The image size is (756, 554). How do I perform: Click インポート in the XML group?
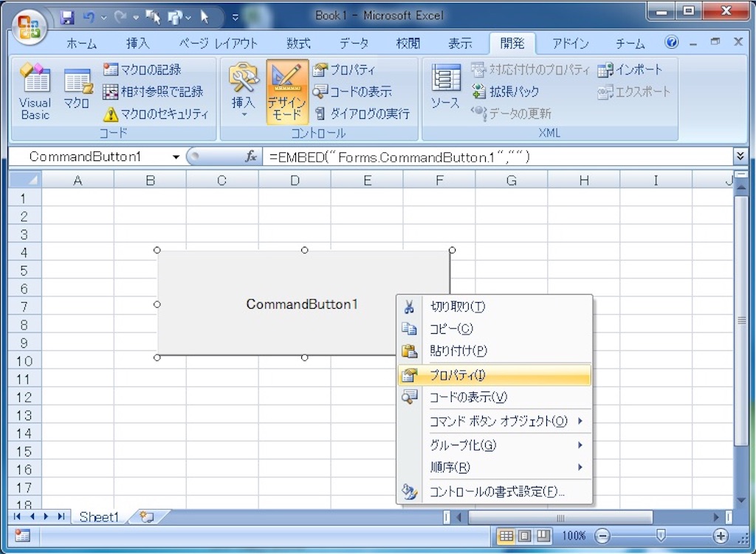tap(630, 69)
